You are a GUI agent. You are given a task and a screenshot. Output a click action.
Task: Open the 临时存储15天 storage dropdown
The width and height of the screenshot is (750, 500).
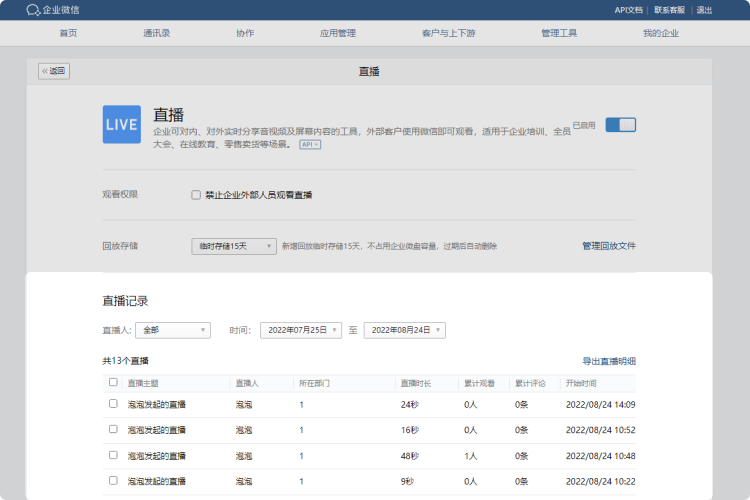(x=234, y=246)
